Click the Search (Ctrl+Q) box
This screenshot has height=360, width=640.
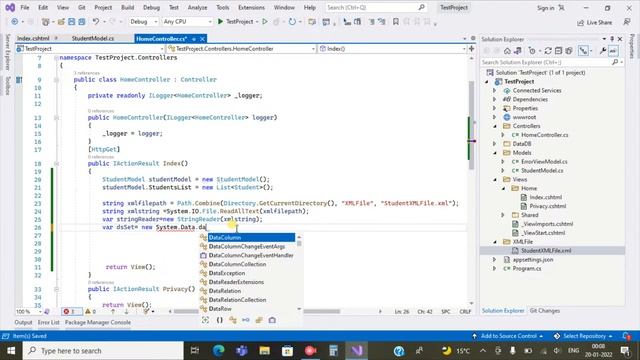(376, 8)
